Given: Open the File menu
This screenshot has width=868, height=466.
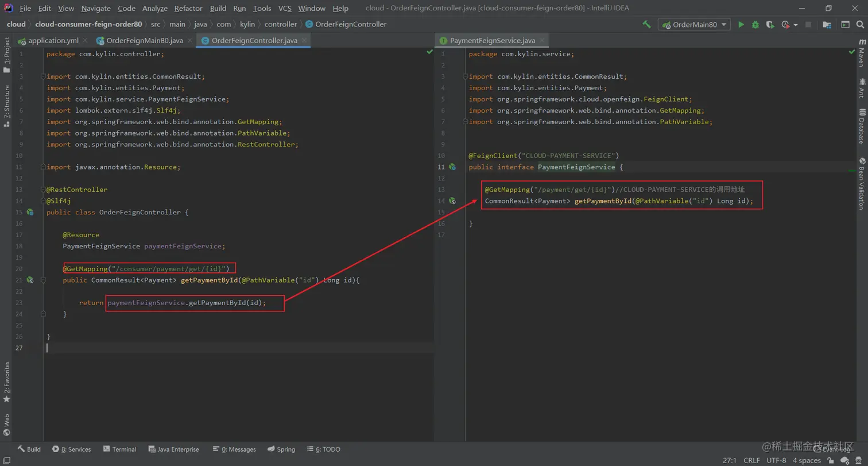Looking at the screenshot, I should (x=25, y=8).
